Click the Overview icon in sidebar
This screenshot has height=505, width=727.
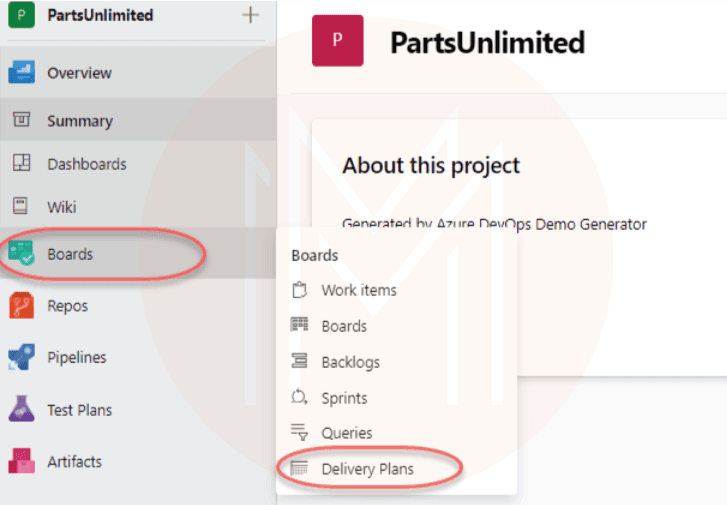coord(22,73)
